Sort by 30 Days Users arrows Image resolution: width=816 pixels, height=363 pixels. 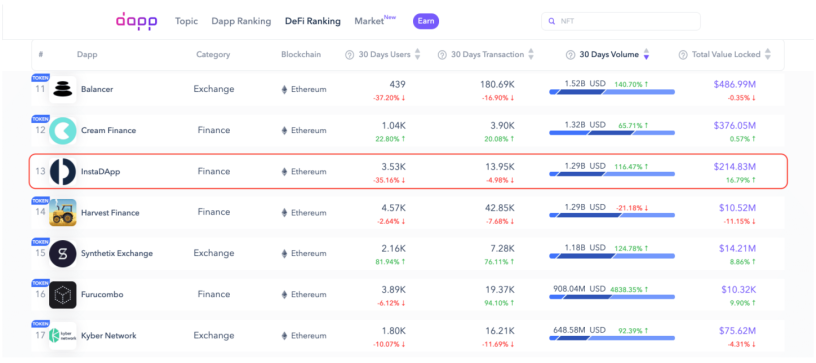417,55
